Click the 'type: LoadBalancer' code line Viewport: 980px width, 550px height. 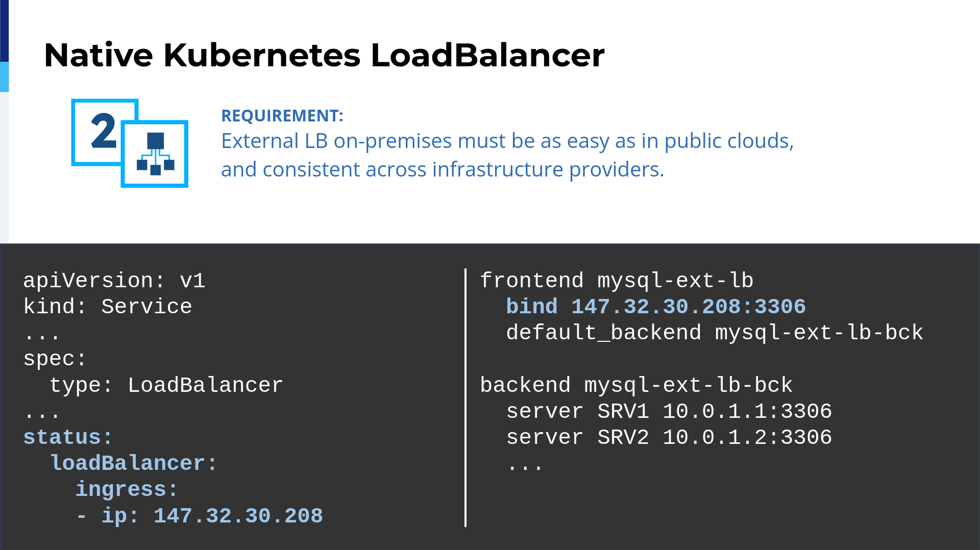pyautogui.click(x=166, y=385)
